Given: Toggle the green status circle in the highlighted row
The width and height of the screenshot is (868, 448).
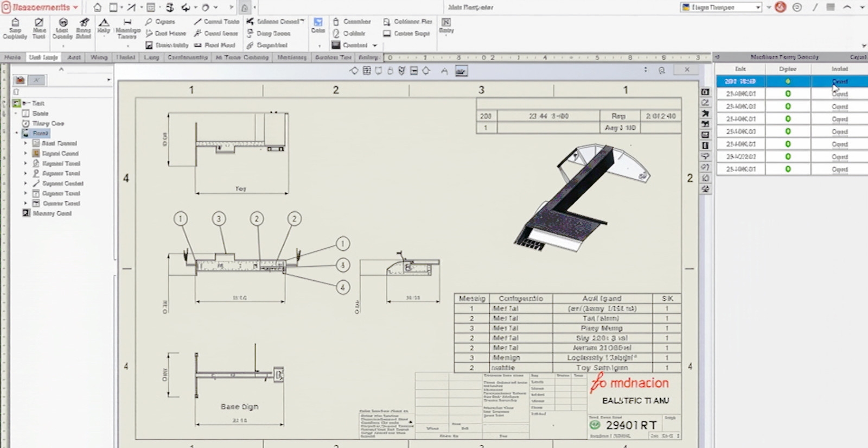Looking at the screenshot, I should click(788, 81).
